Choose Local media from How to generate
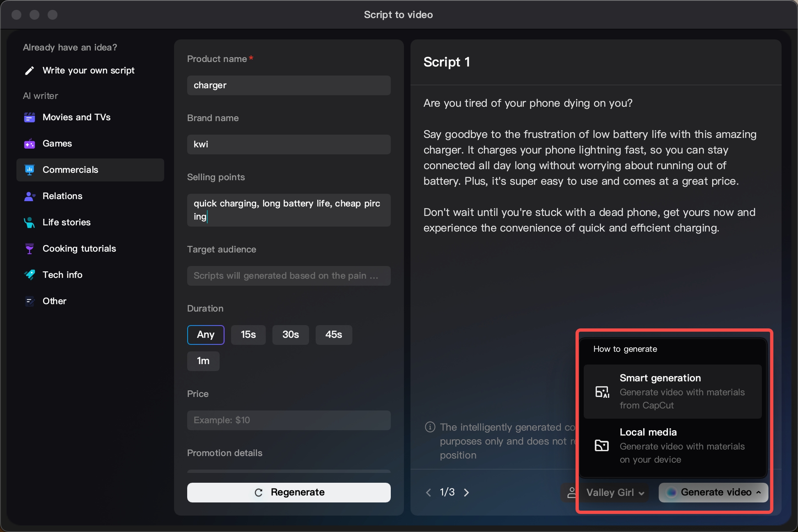Screen dimensions: 798x532 coord(673,446)
